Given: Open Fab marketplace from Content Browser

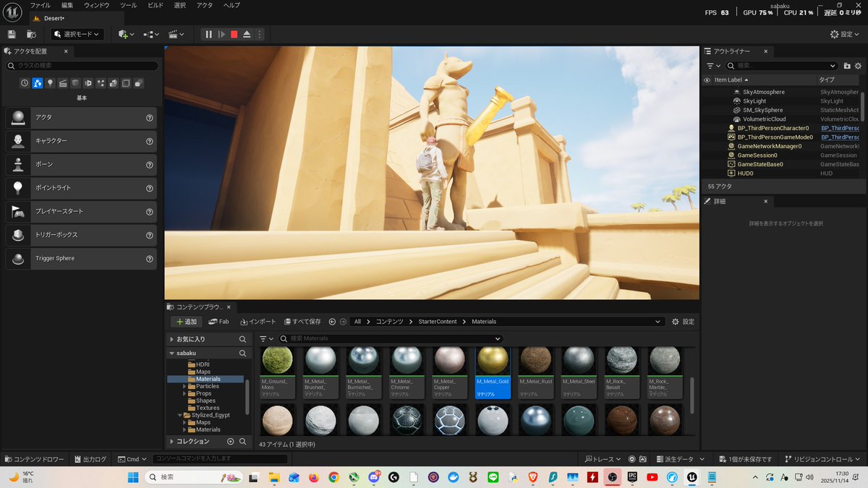Looking at the screenshot, I should point(219,321).
